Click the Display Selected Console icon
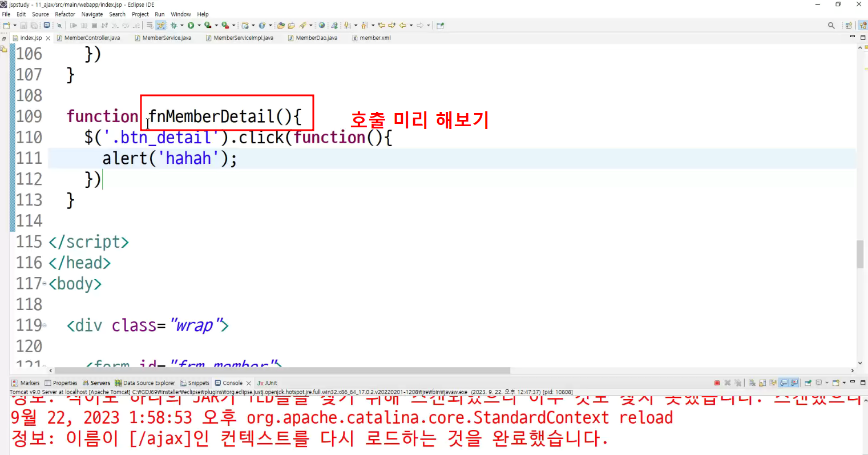 point(819,382)
